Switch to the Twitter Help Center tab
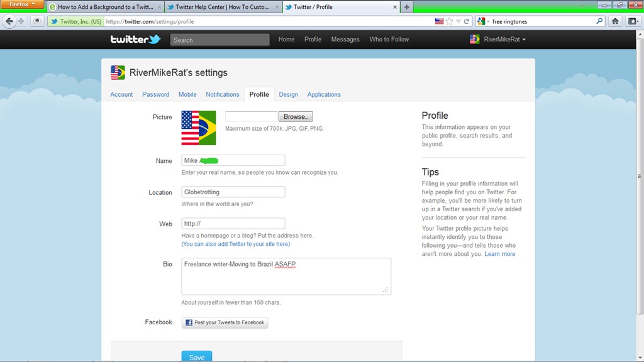The width and height of the screenshot is (644, 362). click(x=222, y=7)
